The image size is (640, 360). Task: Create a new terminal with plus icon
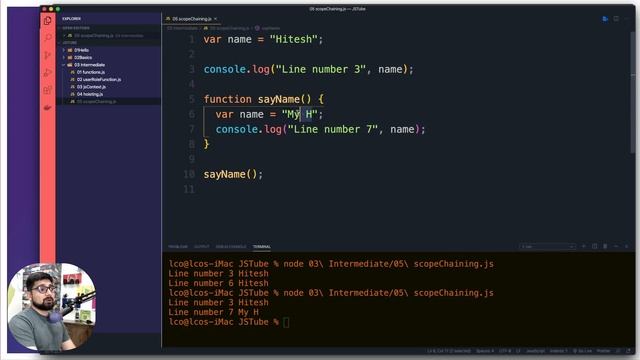(x=584, y=246)
